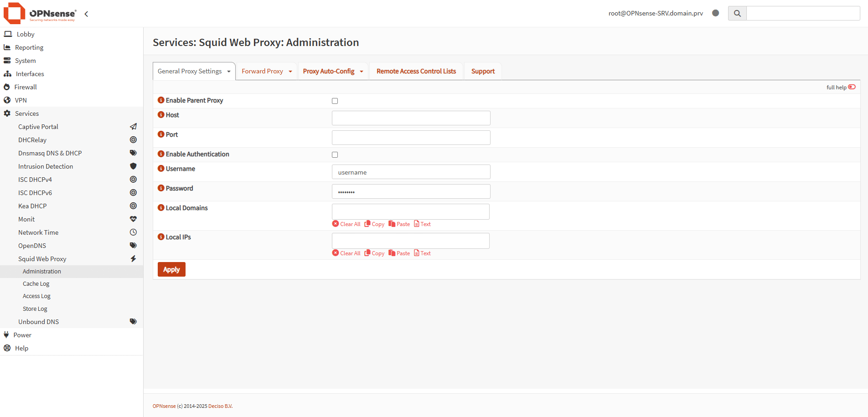Show help via the Password info icon
The height and width of the screenshot is (417, 868).
coord(161,188)
